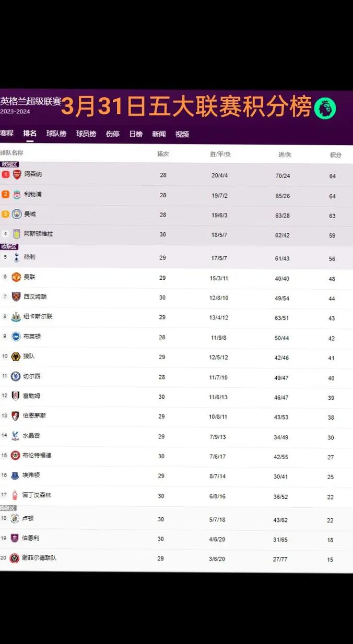This screenshot has height=644, width=353.
Task: Click the Aston Villa club crest
Action: 17,234
